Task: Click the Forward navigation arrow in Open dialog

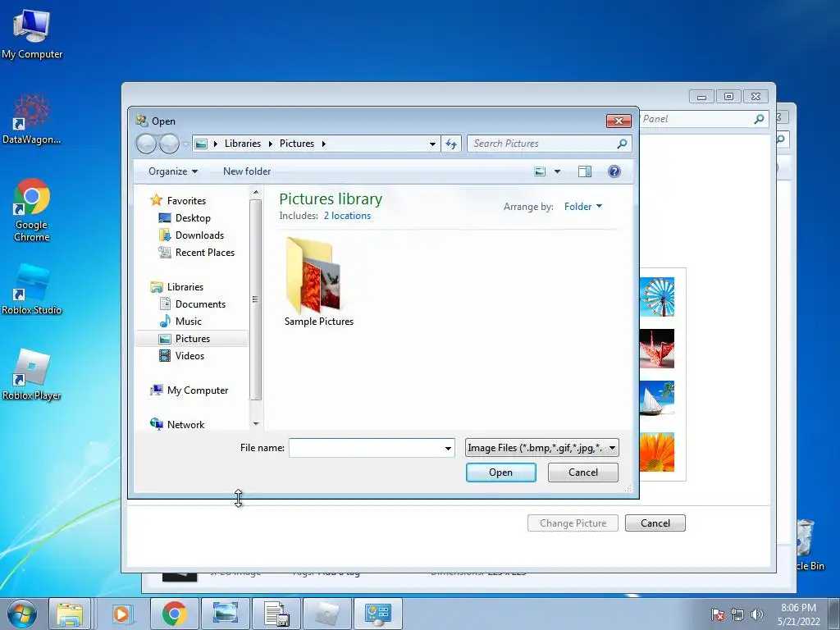Action: click(x=169, y=144)
